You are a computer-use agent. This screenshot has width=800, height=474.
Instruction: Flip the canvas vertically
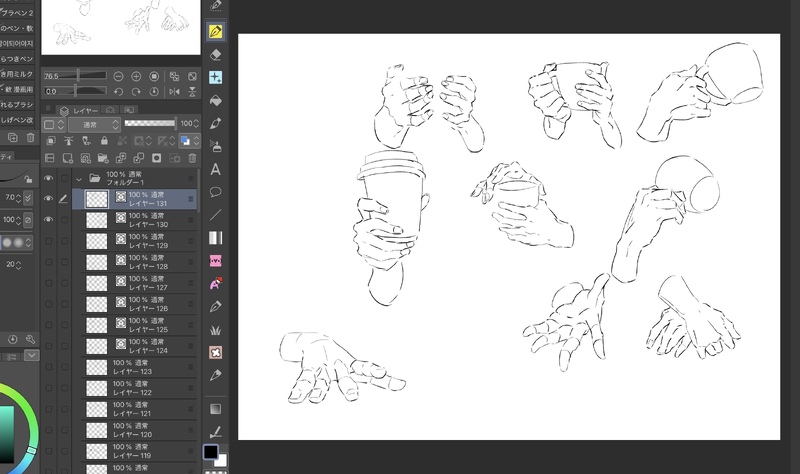click(192, 92)
